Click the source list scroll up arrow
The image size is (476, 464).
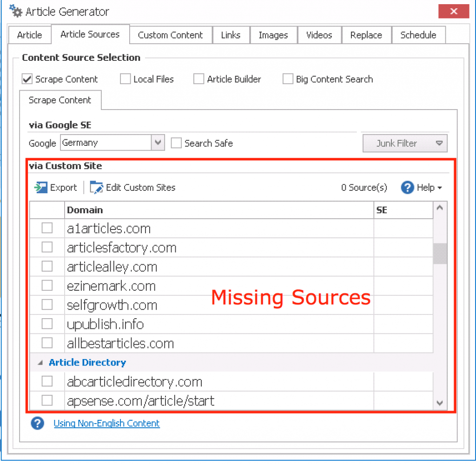pos(440,208)
